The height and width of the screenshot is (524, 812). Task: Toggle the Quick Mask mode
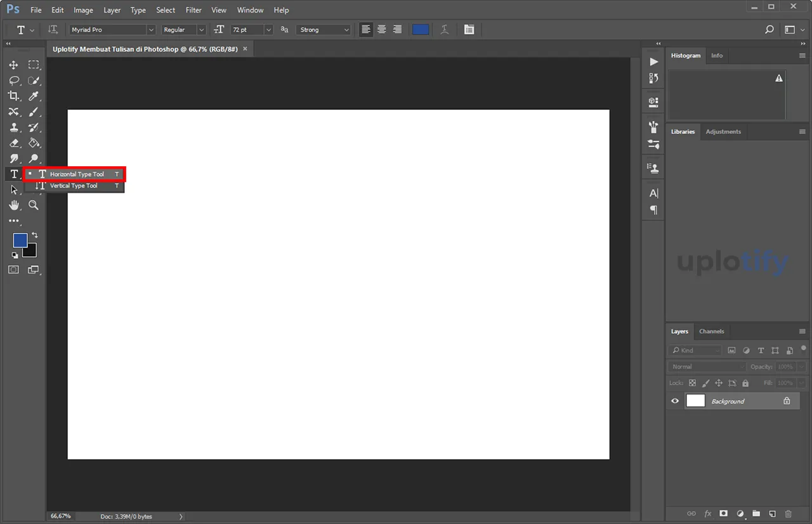(13, 270)
